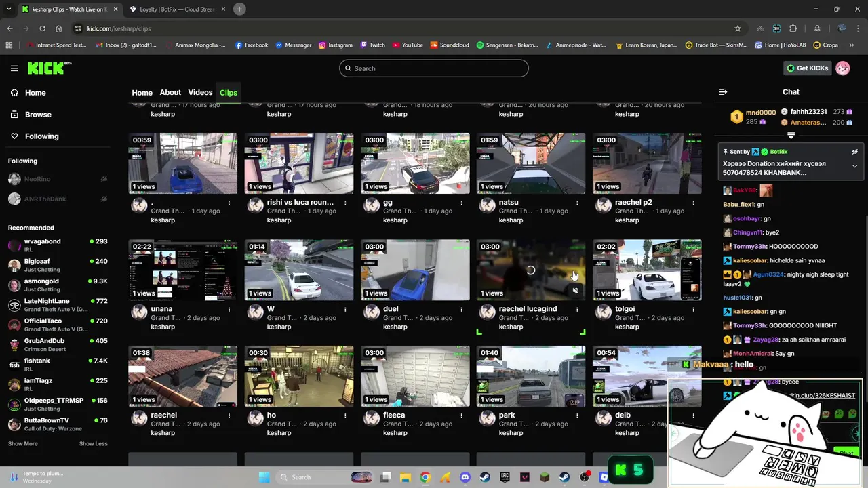Image resolution: width=868 pixels, height=488 pixels.
Task: Open the user profile avatar menu
Action: tap(842, 68)
